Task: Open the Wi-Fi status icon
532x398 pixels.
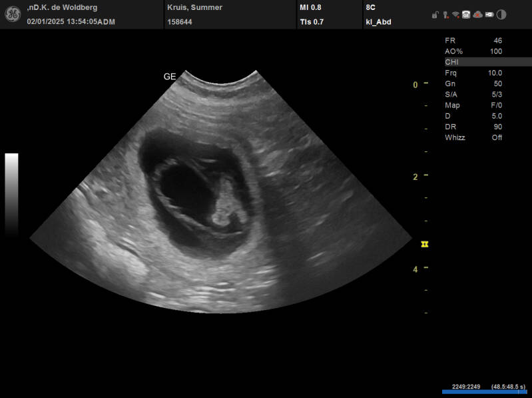Action: (455, 15)
